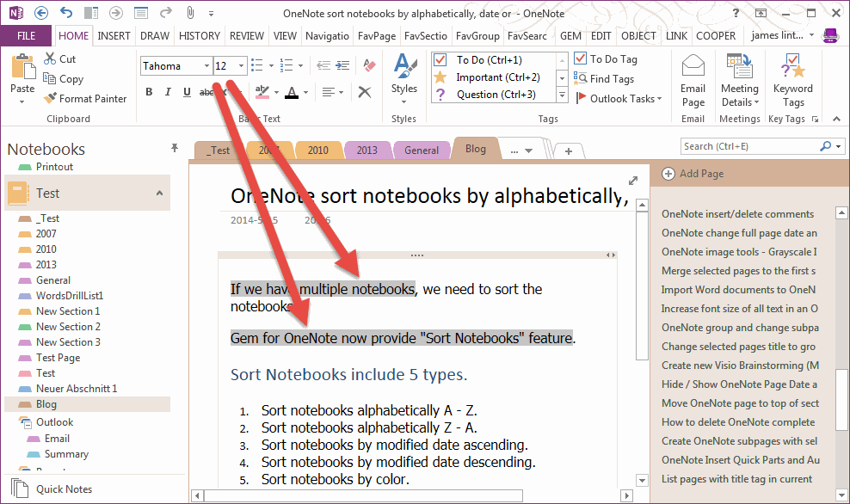Select the 2013 section tab
The image size is (850, 504).
tap(367, 151)
